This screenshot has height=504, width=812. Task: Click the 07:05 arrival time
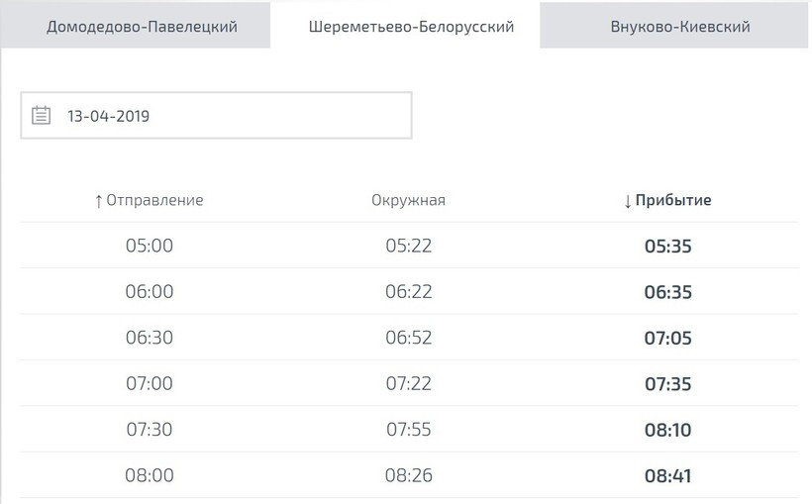(667, 338)
